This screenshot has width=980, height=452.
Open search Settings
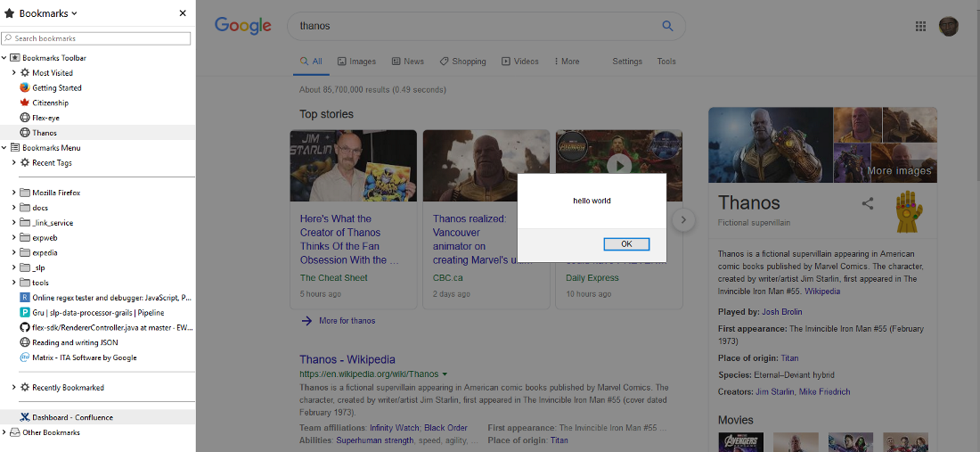click(x=627, y=62)
